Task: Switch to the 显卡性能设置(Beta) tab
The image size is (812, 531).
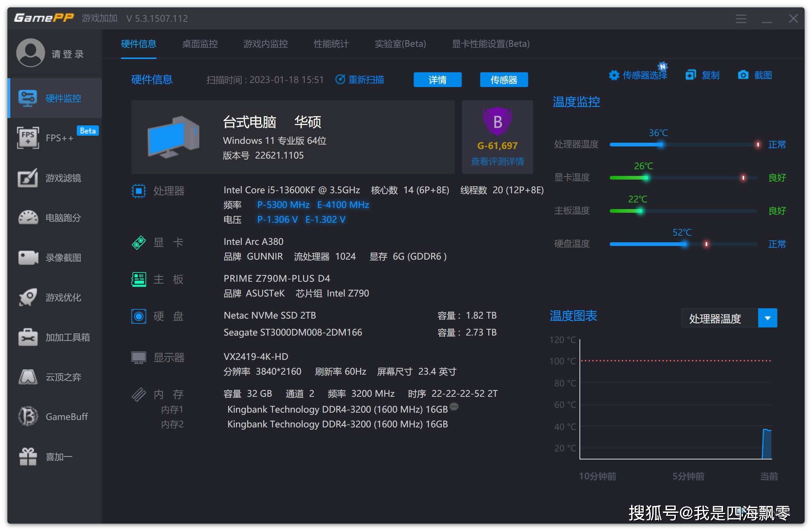Action: click(x=491, y=44)
